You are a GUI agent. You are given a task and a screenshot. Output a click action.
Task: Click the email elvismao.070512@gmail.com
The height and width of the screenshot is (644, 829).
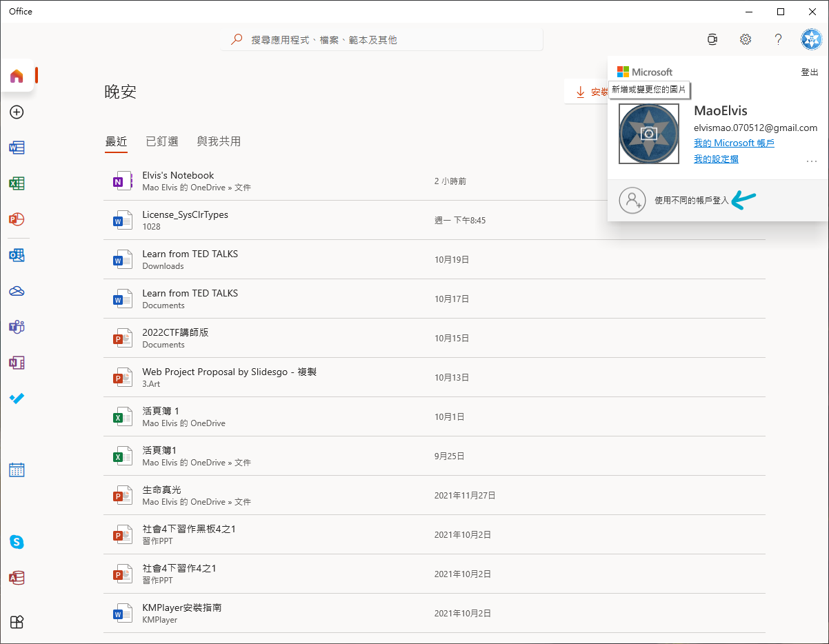[x=755, y=128]
